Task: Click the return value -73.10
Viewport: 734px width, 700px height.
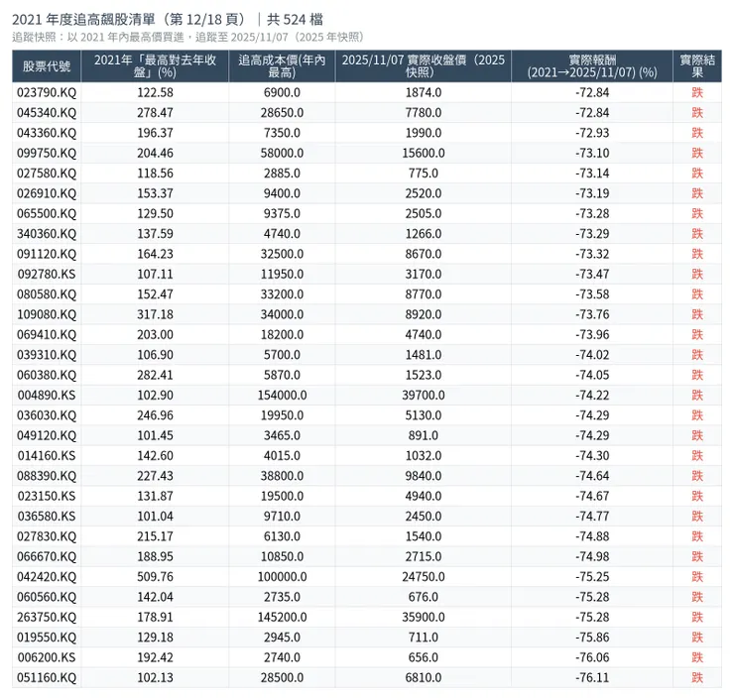Action: point(592,153)
